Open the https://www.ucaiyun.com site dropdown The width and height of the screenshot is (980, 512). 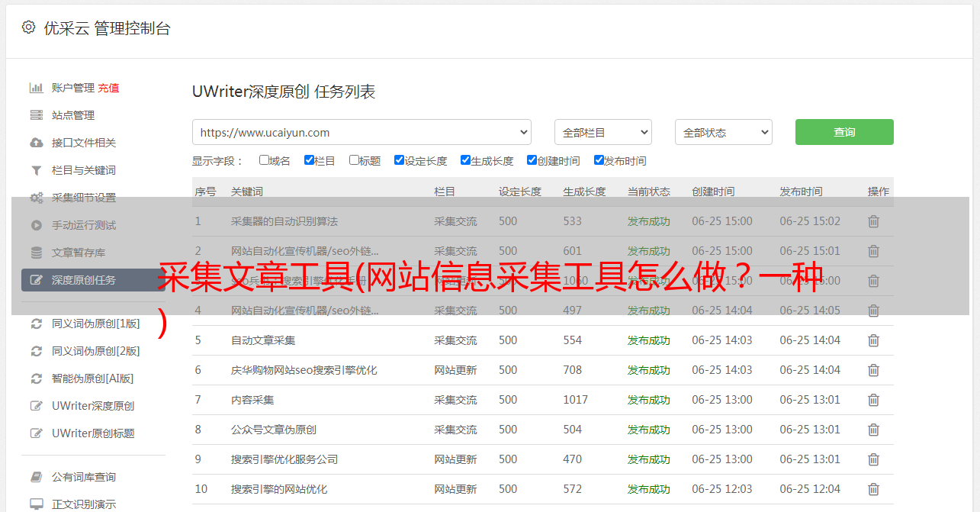click(361, 132)
